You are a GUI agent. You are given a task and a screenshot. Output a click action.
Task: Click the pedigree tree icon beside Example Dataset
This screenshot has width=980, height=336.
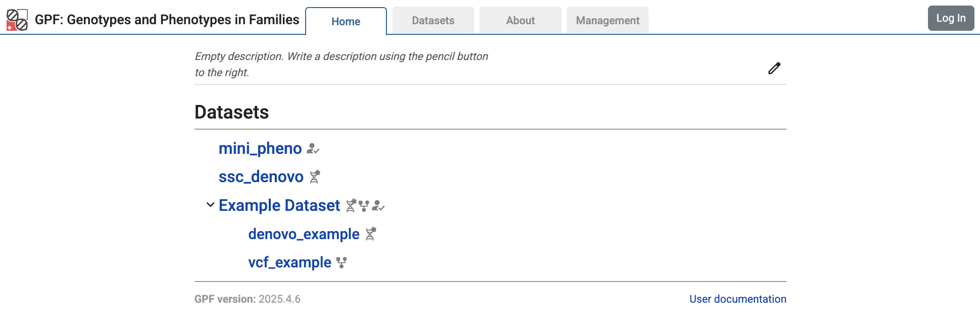pyautogui.click(x=364, y=205)
